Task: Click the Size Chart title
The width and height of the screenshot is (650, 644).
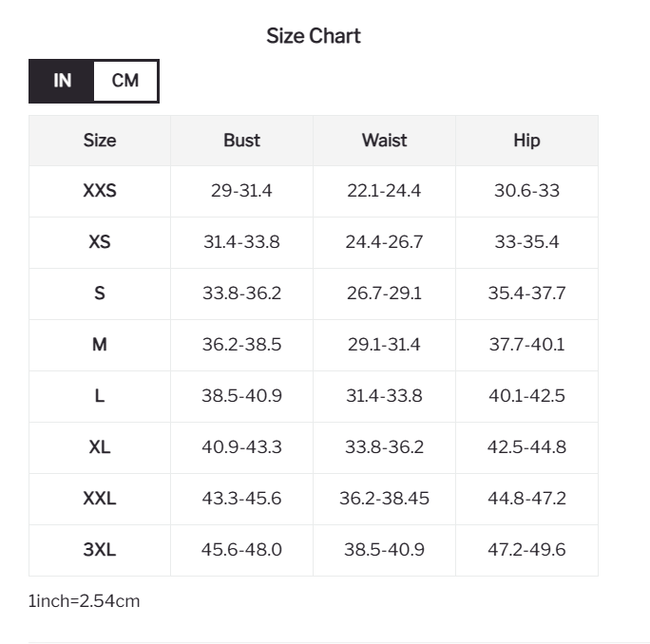Action: [314, 36]
